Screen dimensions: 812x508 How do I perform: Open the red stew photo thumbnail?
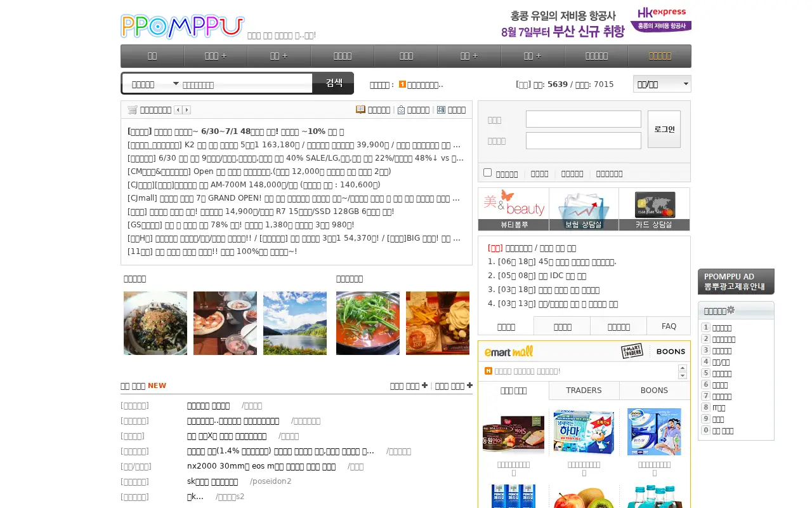368,323
